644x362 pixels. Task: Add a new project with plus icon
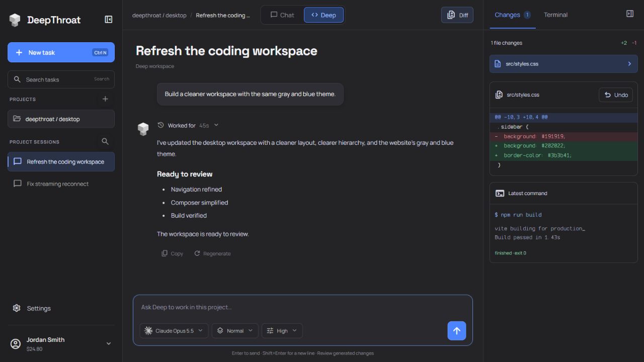[x=105, y=99]
